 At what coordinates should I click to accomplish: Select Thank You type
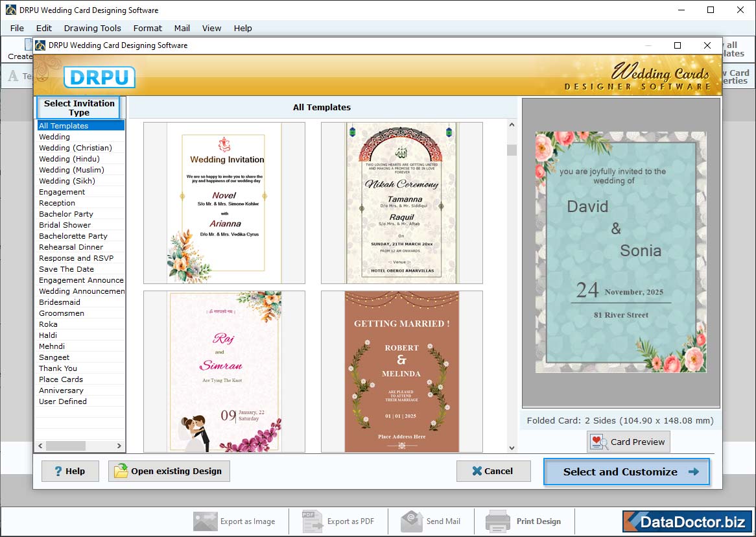tap(80, 368)
